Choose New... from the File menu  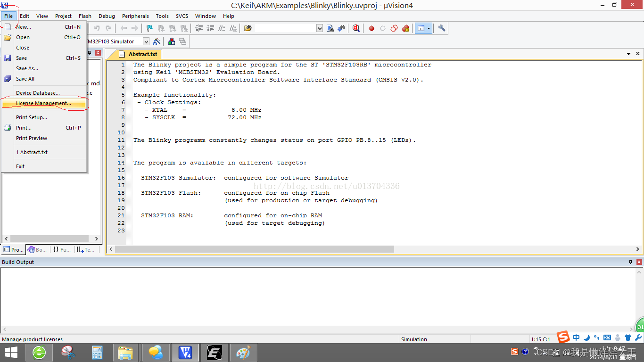click(x=44, y=27)
